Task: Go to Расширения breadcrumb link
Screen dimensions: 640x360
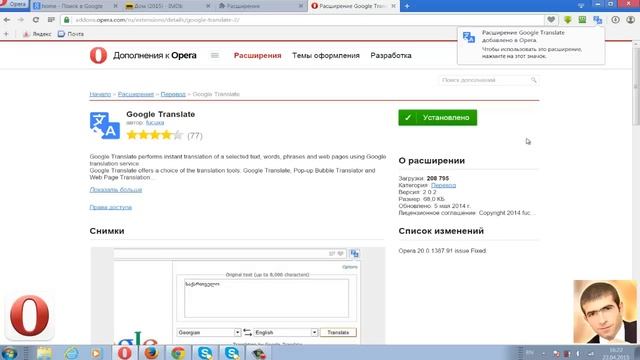Action: coord(136,94)
